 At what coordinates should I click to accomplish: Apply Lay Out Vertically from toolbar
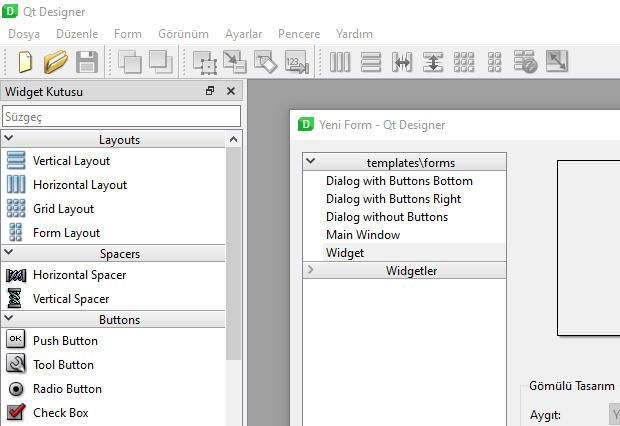click(x=371, y=62)
